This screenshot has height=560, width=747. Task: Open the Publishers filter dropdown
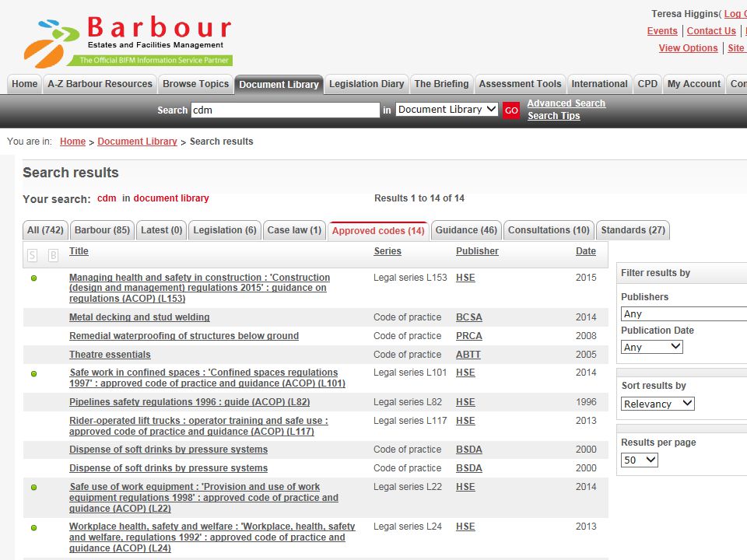684,313
